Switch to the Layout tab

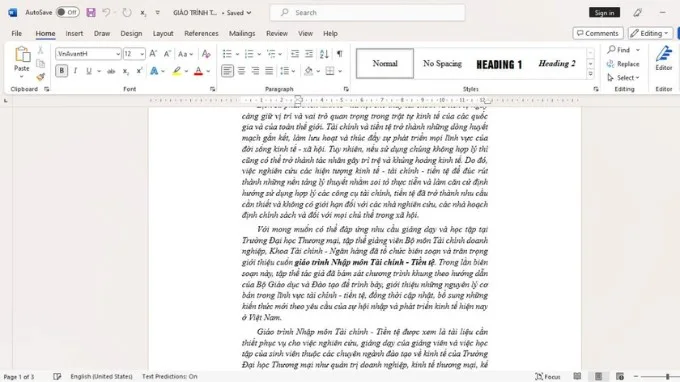(163, 33)
